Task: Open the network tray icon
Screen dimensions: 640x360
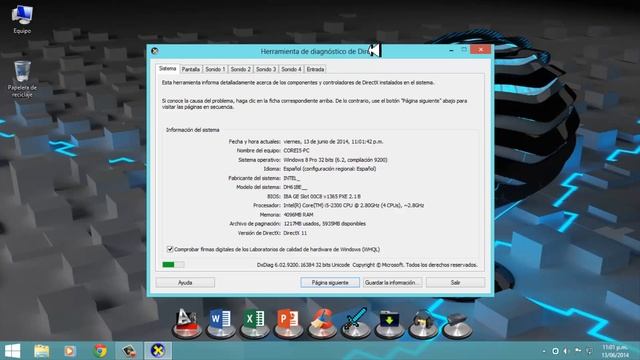Action: pos(589,351)
